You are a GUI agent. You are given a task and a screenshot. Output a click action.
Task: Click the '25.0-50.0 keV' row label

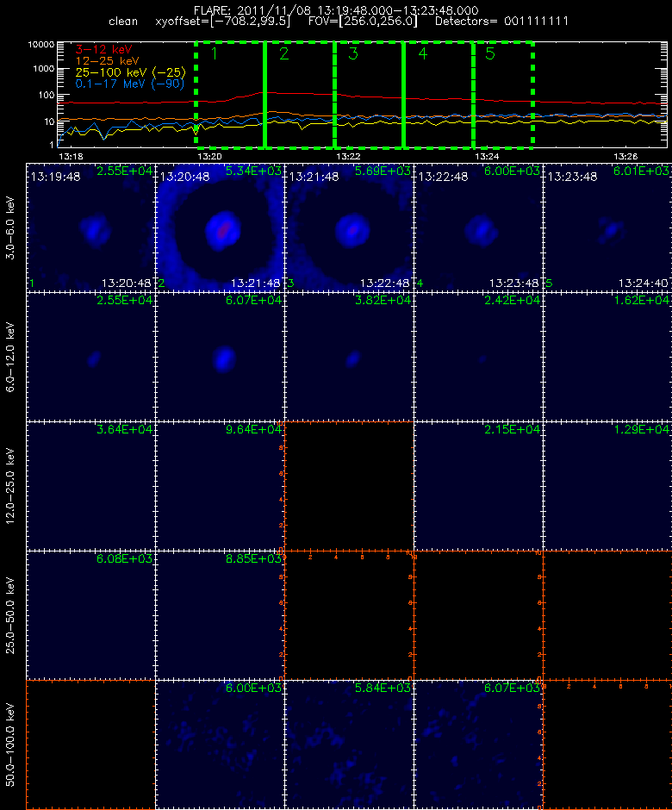coord(10,615)
